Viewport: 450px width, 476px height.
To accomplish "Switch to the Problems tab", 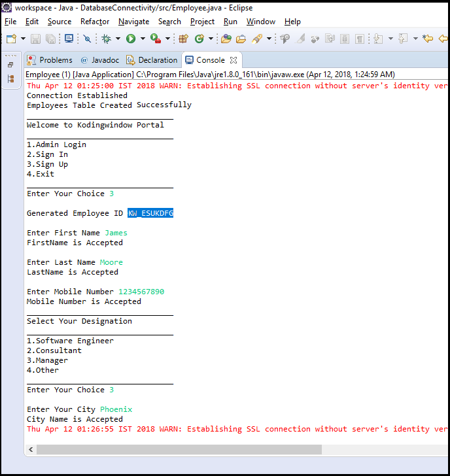I will pyautogui.click(x=50, y=60).
